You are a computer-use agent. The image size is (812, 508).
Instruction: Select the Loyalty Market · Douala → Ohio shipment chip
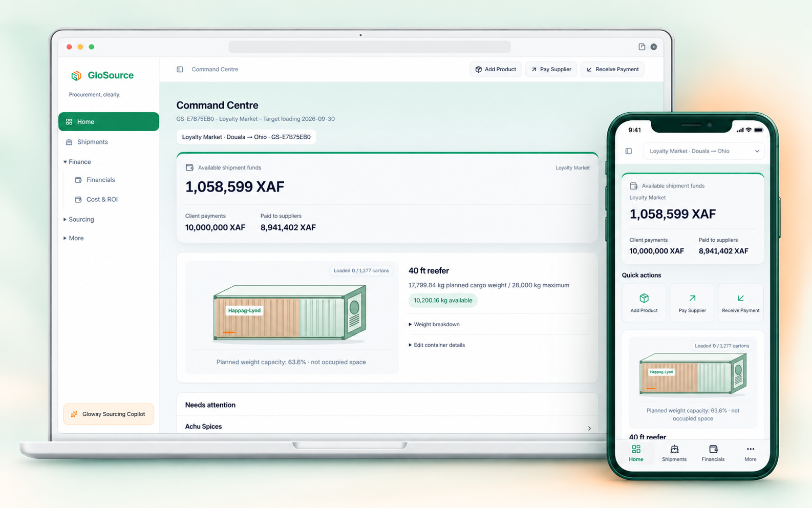coord(246,137)
